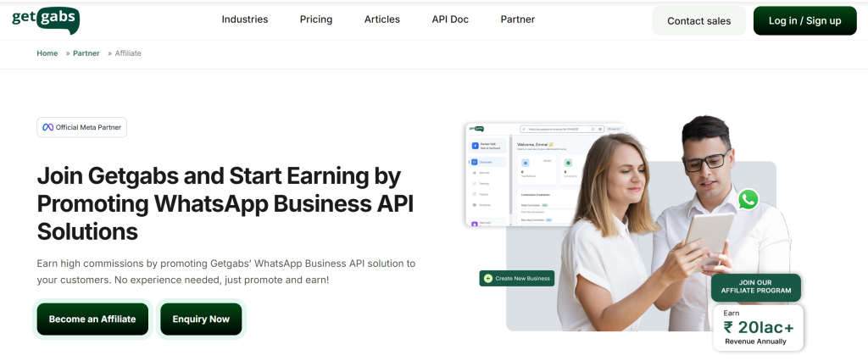This screenshot has height=361, width=868.
Task: Click the Meta infinity logo icon
Action: [48, 127]
